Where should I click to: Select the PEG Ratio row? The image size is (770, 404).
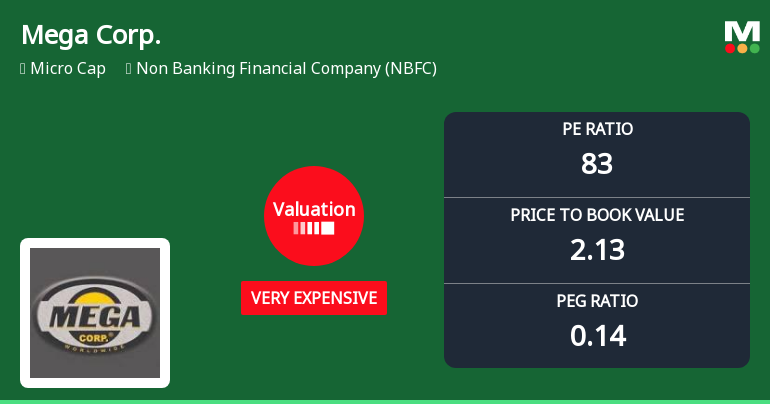597,325
